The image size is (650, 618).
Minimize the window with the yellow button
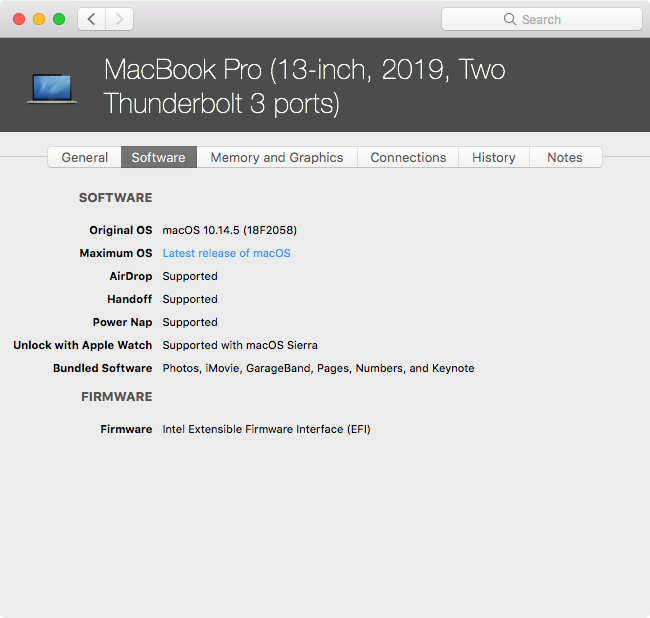pos(39,19)
